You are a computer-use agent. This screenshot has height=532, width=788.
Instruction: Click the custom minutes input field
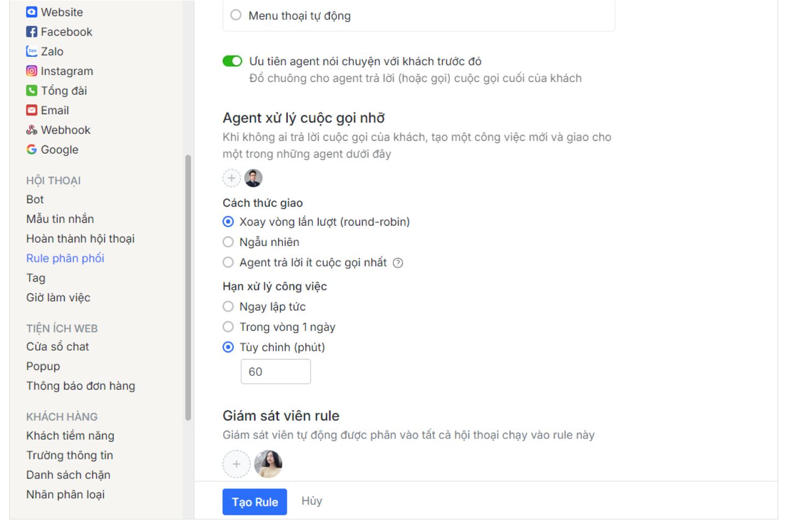276,372
